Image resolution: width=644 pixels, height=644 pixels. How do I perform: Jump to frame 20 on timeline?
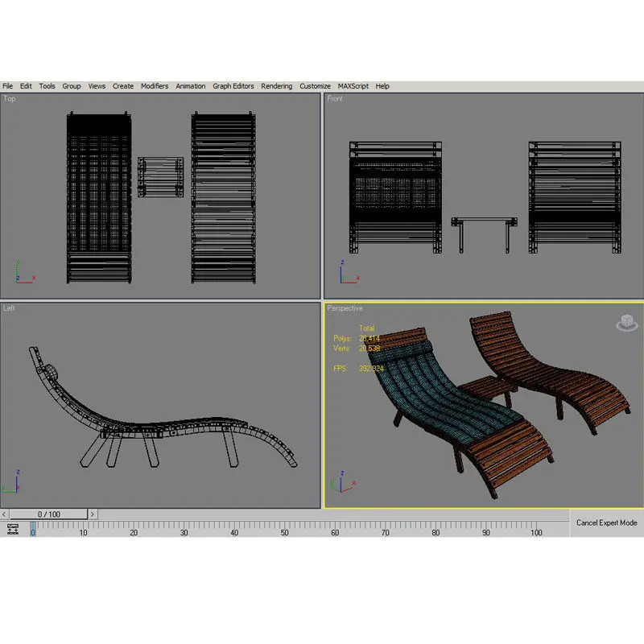[134, 532]
